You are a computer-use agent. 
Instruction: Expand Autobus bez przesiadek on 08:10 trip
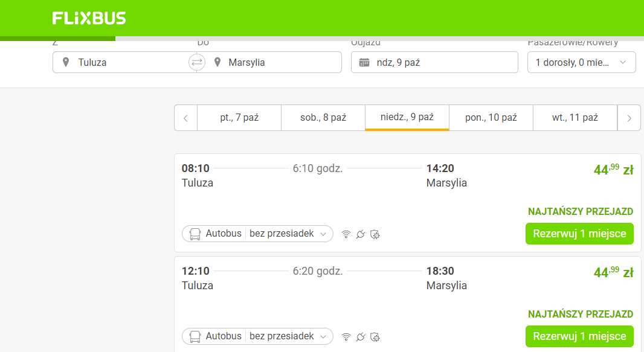257,234
